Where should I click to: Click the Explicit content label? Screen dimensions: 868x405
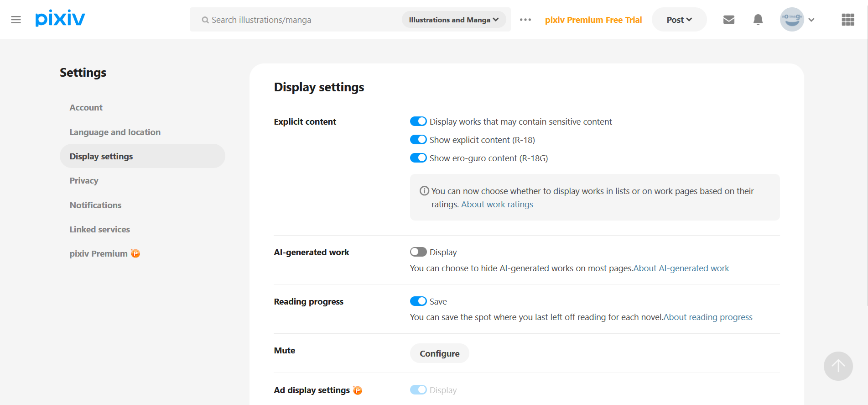(x=305, y=122)
